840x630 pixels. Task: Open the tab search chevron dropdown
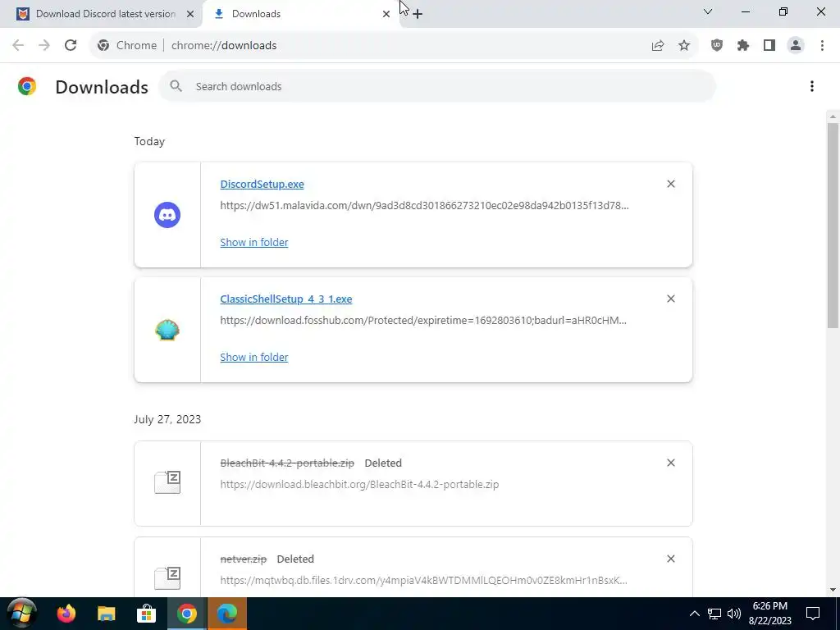[708, 11]
